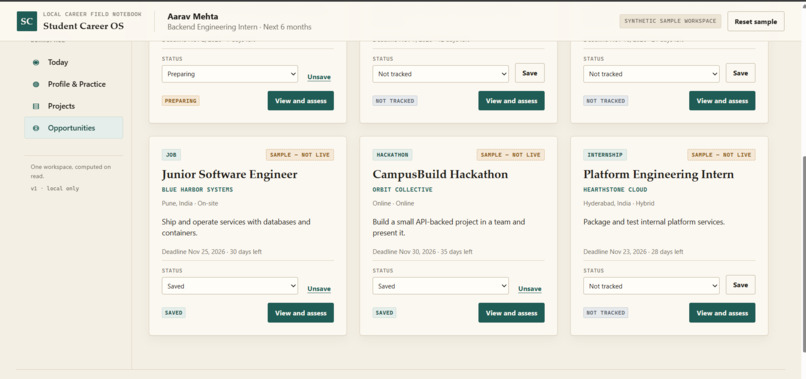Open status dropdown of top right card

pyautogui.click(x=651, y=74)
